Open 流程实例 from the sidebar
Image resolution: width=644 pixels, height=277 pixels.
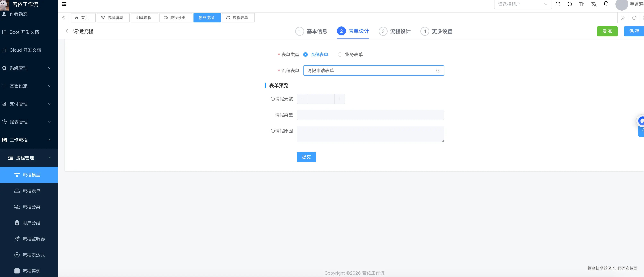(x=31, y=271)
